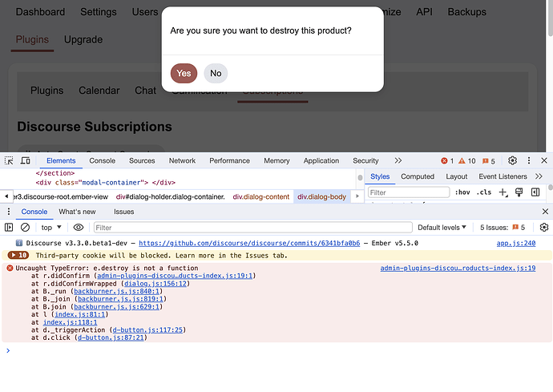
Task: Toggle computed styles sidebar icon
Action: pyautogui.click(x=535, y=192)
